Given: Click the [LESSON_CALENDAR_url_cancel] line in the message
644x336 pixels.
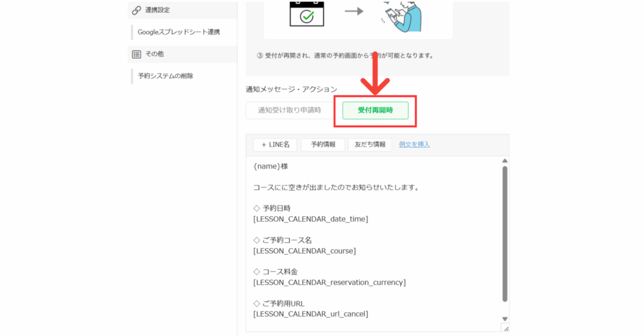Looking at the screenshot, I should [x=310, y=314].
